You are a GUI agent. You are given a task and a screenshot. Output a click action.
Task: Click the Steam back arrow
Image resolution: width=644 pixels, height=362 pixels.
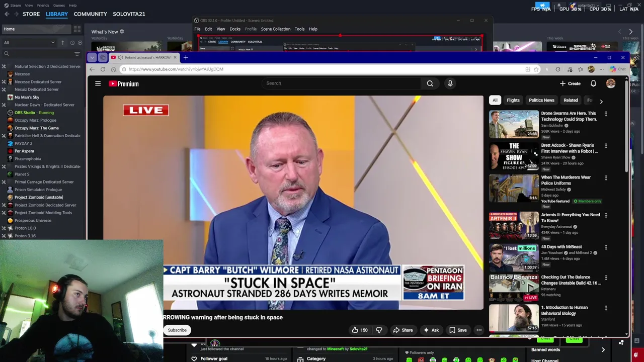[7, 14]
